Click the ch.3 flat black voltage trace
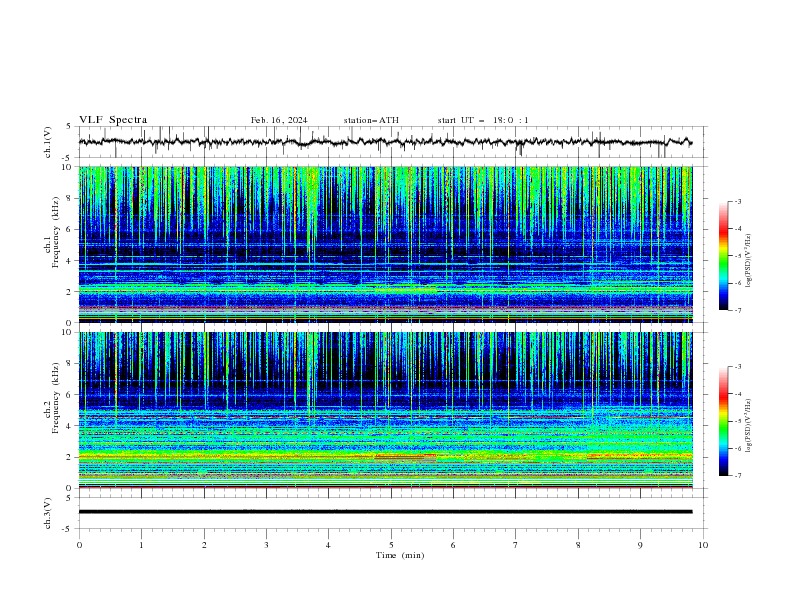Image resolution: width=792 pixels, height=612 pixels. click(x=385, y=512)
